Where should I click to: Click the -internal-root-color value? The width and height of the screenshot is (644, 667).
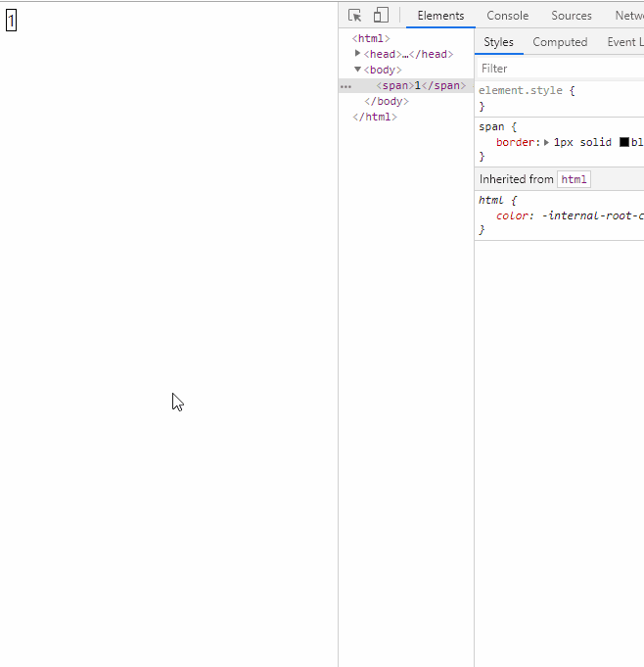pyautogui.click(x=592, y=215)
